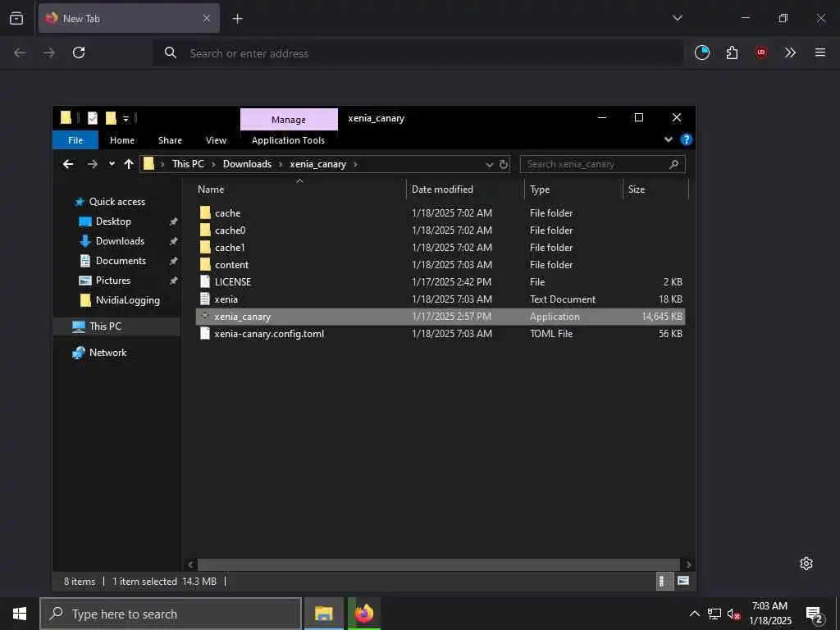Open the Firefox extensions puzzle icon
The width and height of the screenshot is (840, 630).
[x=732, y=52]
